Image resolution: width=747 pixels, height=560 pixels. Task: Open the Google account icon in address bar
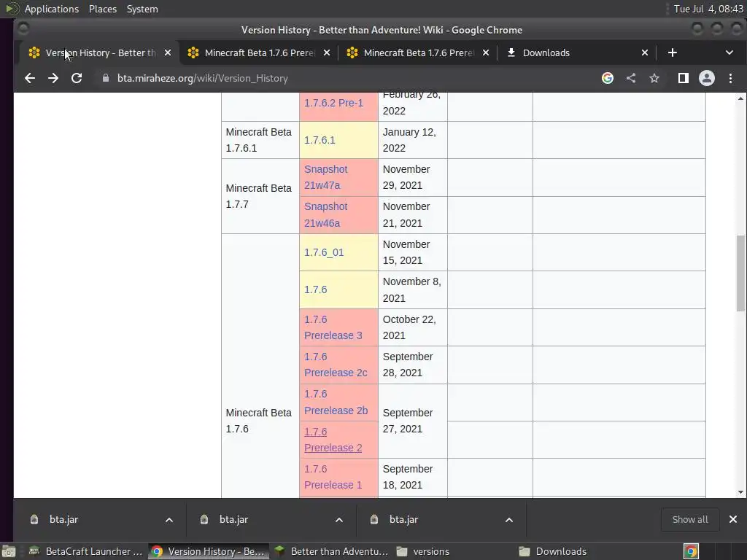608,78
